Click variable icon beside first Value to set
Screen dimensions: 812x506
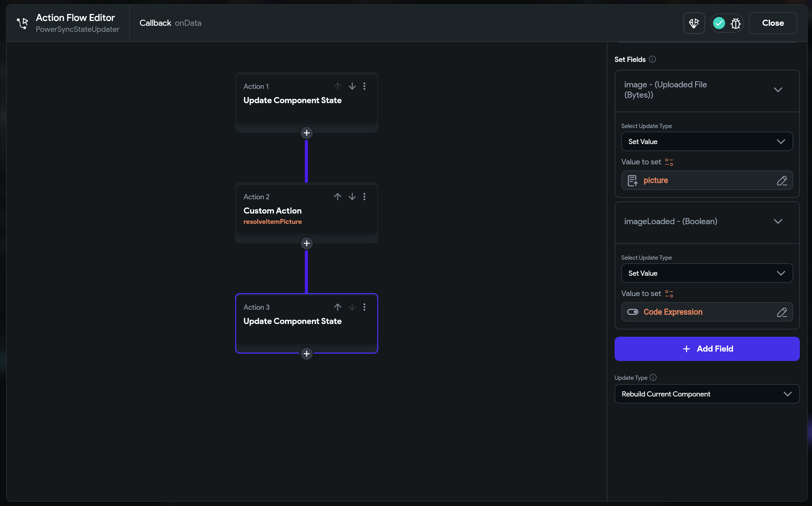pos(669,162)
